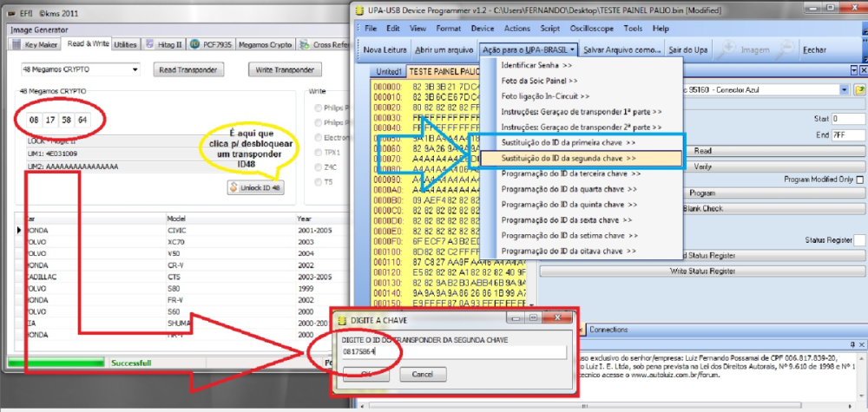This screenshot has height=412, width=868.
Task: Open the Key Maker tab icon
Action: [16, 45]
